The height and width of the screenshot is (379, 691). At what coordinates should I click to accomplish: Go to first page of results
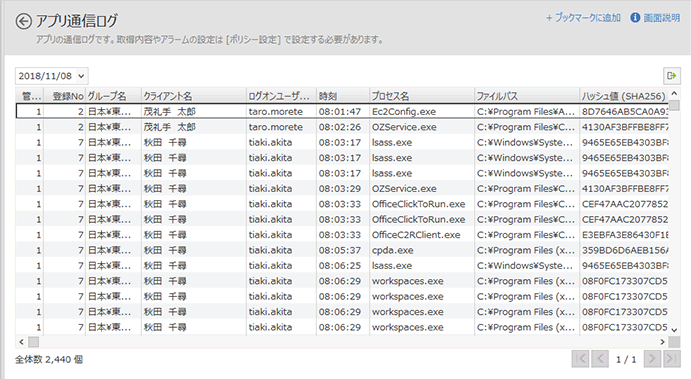click(x=580, y=359)
